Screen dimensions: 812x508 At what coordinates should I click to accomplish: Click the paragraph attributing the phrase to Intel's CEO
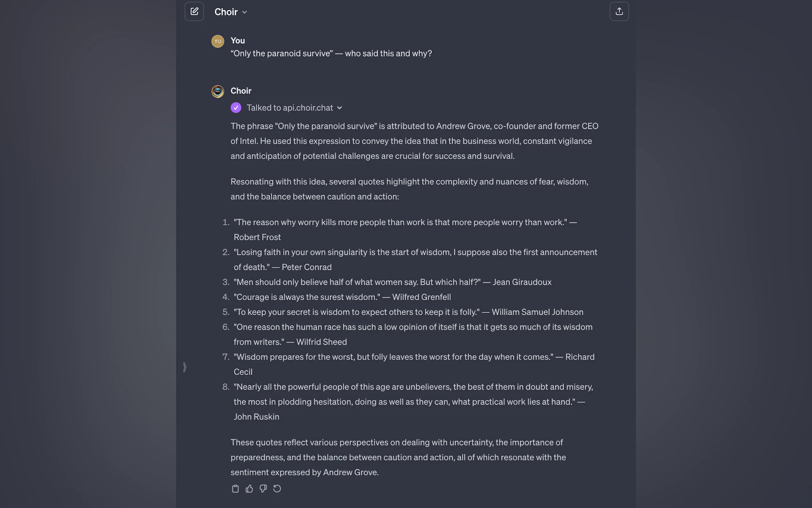[x=414, y=141]
